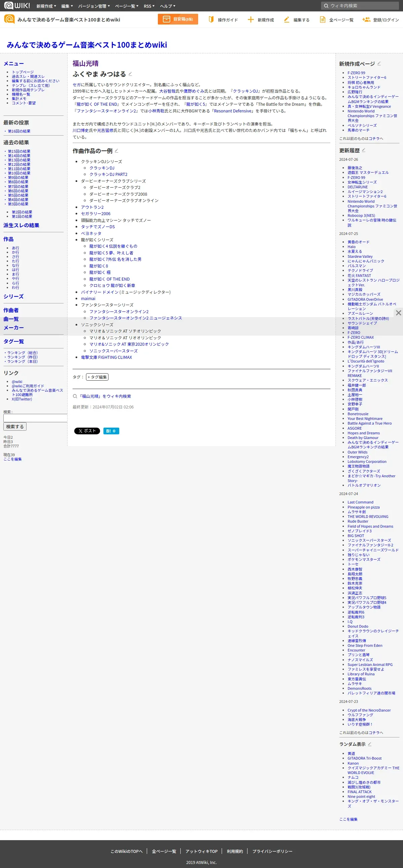Open トップページ in the menu

[x=23, y=72]
